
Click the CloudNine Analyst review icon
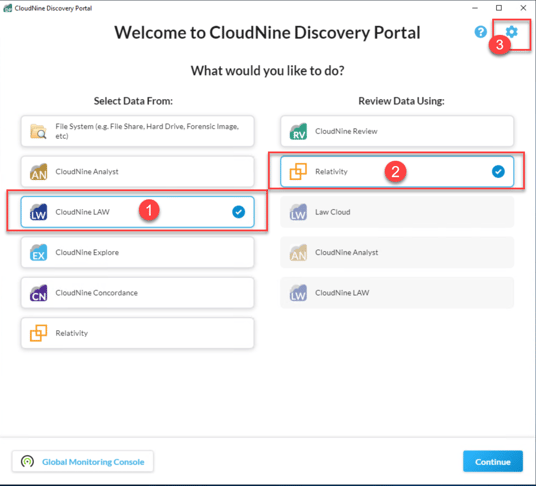click(298, 253)
